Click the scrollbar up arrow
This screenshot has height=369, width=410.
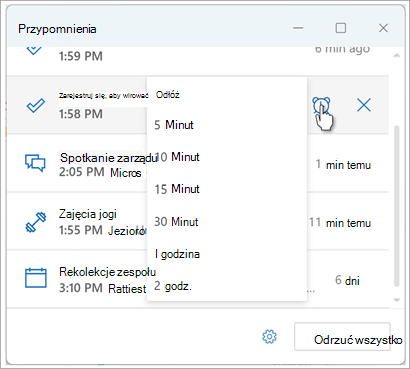pos(396,55)
